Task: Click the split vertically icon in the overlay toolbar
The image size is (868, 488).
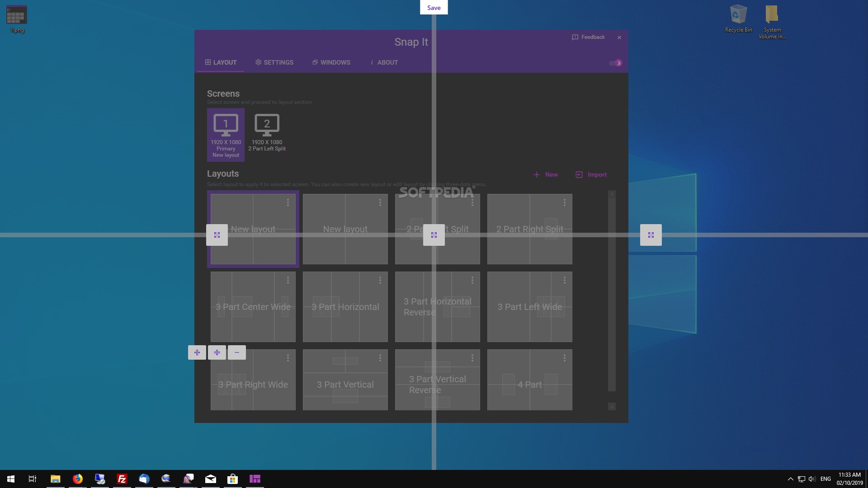Action: click(x=197, y=352)
